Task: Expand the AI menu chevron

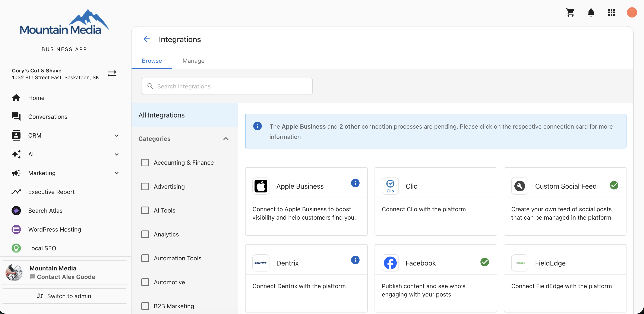Action: point(117,154)
